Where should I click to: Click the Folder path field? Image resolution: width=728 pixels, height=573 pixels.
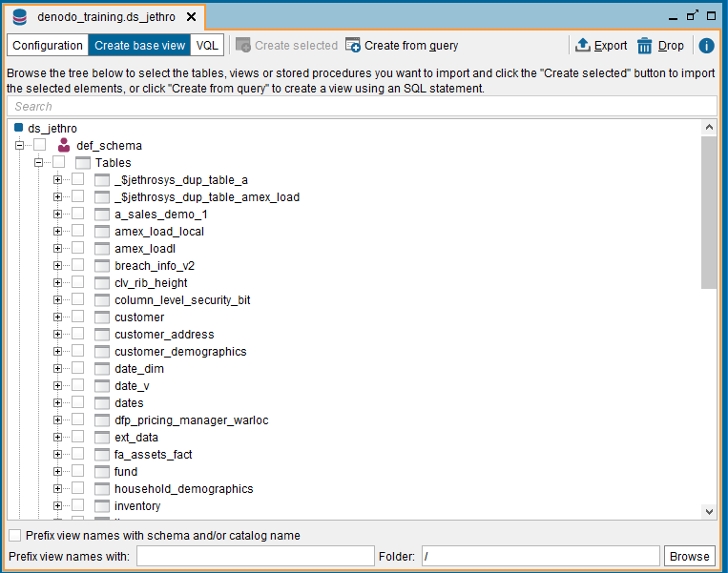coord(540,556)
